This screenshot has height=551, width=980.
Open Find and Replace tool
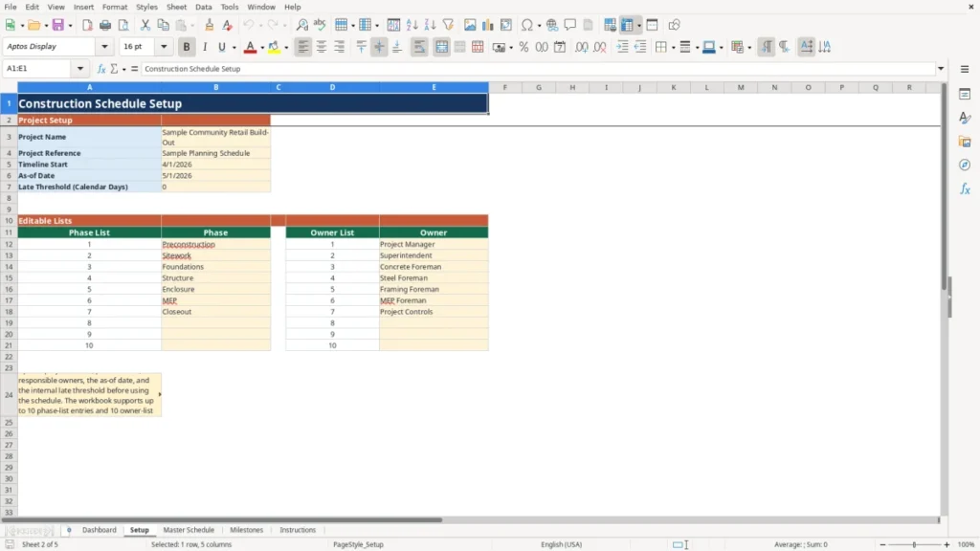pos(301,25)
